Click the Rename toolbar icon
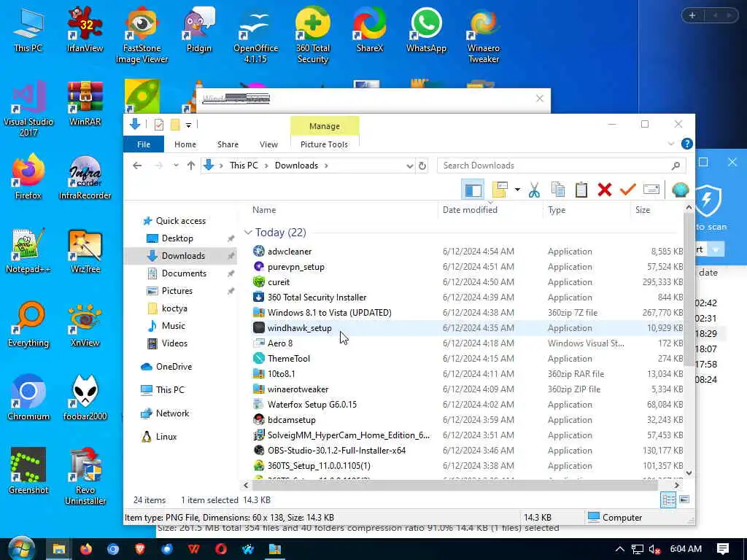 pyautogui.click(x=651, y=190)
